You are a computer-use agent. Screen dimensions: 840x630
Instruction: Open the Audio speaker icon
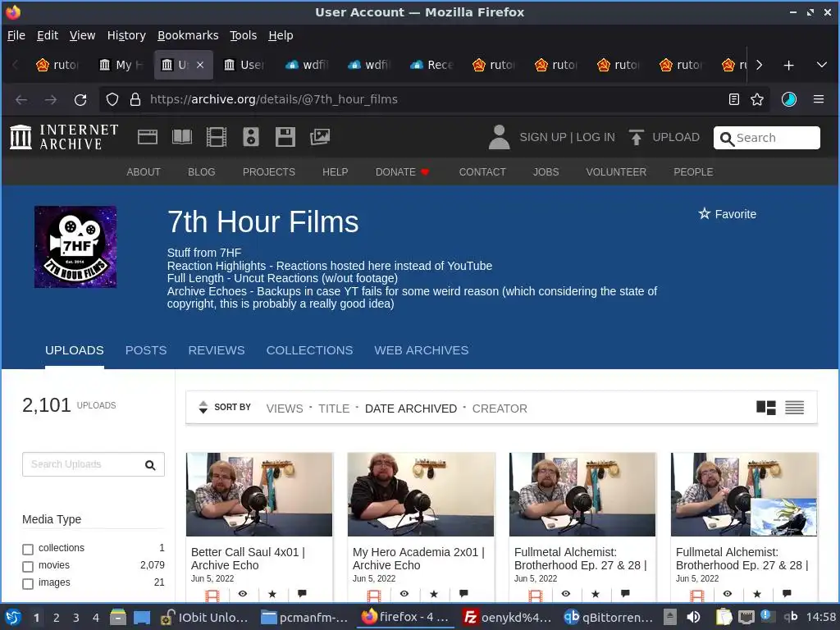251,137
